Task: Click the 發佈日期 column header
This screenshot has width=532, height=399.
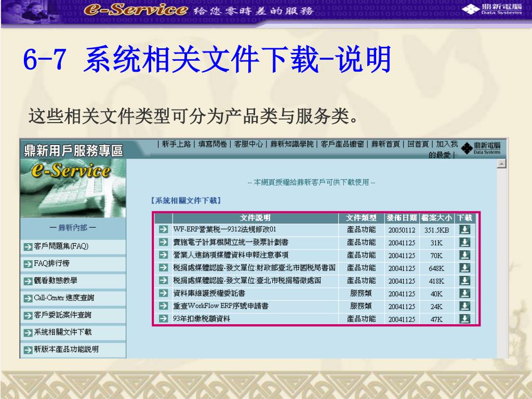Action: pyautogui.click(x=402, y=218)
